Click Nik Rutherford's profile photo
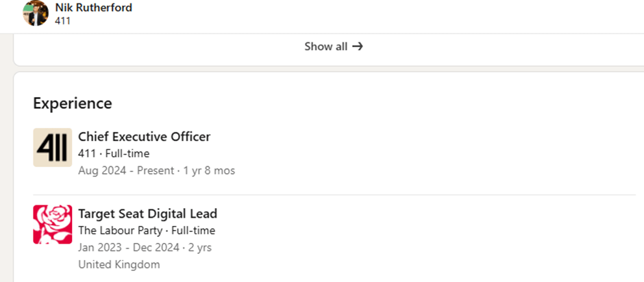This screenshot has height=282, width=644. [36, 13]
